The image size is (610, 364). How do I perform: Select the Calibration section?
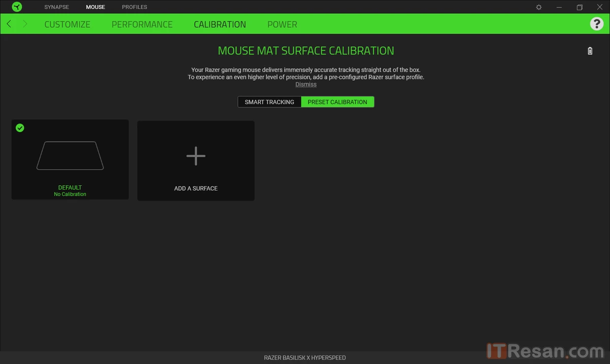[220, 24]
